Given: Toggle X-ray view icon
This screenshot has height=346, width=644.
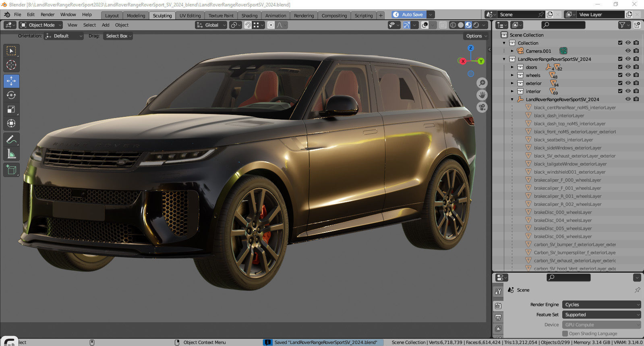Looking at the screenshot, I should pos(443,25).
